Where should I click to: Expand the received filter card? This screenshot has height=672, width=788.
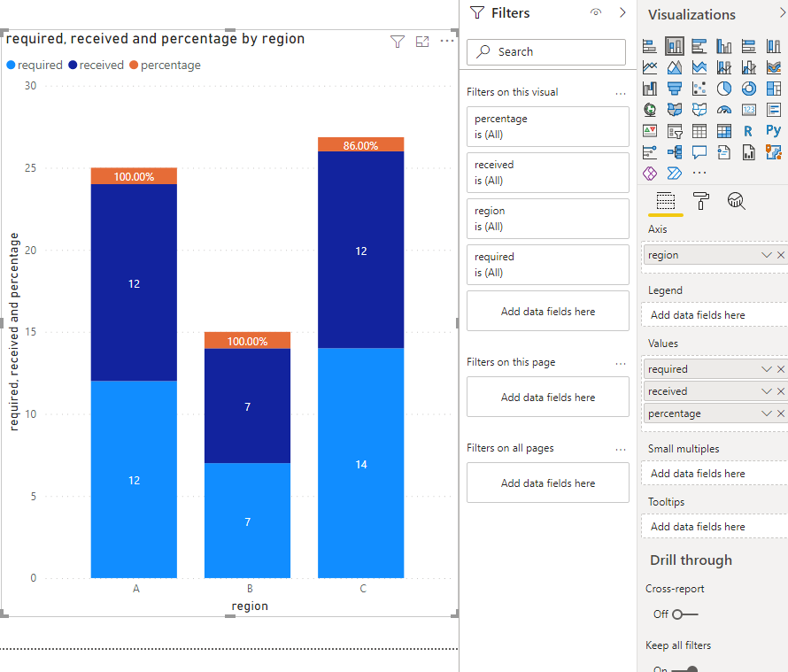point(548,173)
